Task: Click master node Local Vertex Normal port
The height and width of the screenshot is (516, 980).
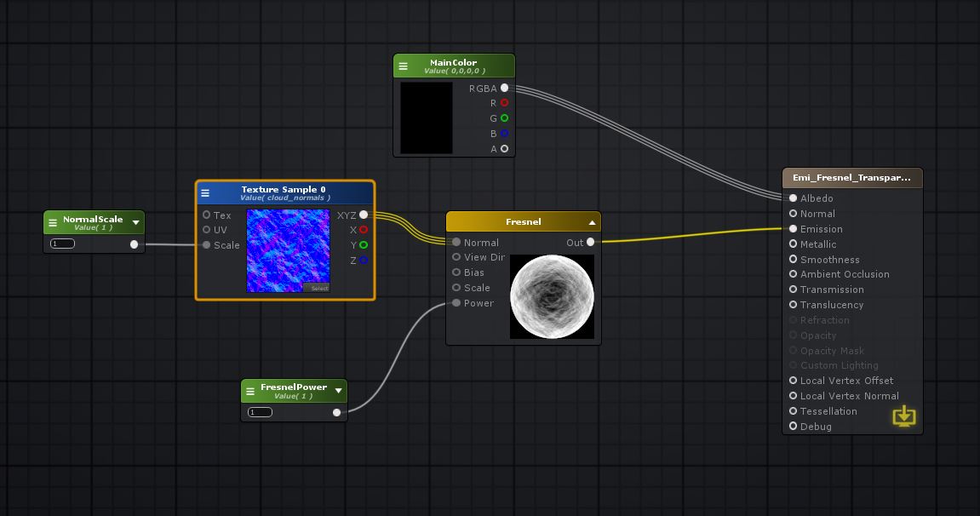Action: [793, 395]
